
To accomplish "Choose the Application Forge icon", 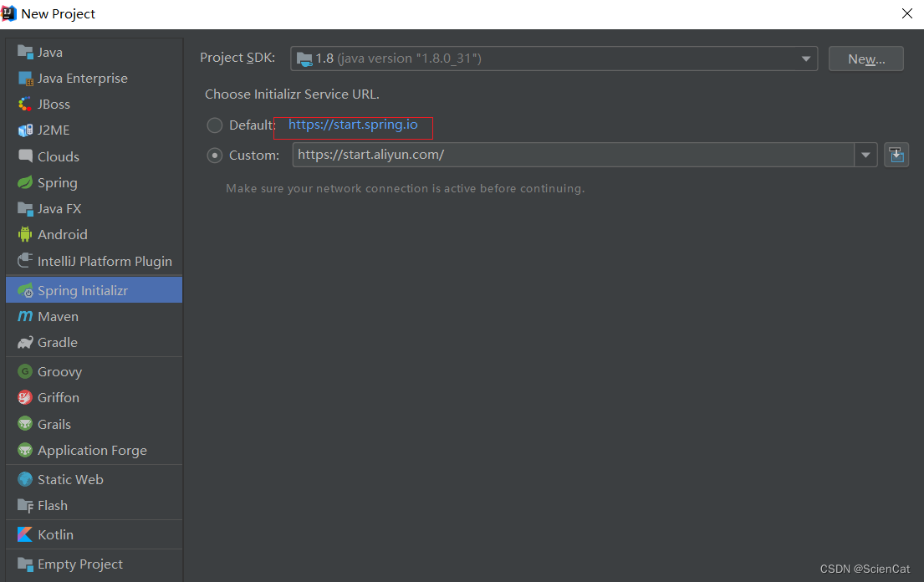I will (25, 450).
